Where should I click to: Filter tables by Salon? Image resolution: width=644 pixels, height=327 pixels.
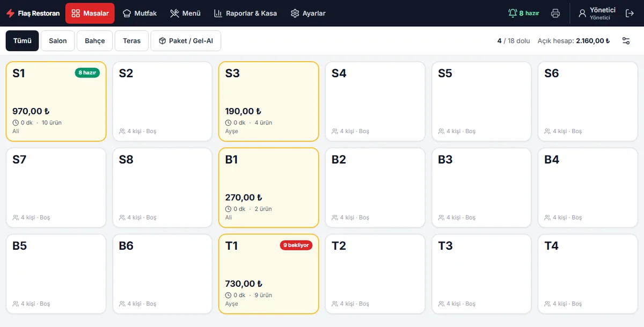pos(58,41)
